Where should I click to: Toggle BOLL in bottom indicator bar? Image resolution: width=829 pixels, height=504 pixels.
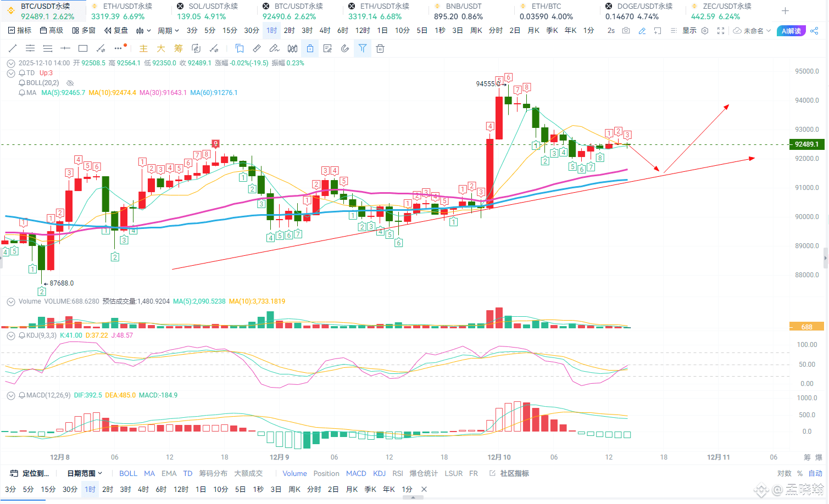[x=128, y=473]
